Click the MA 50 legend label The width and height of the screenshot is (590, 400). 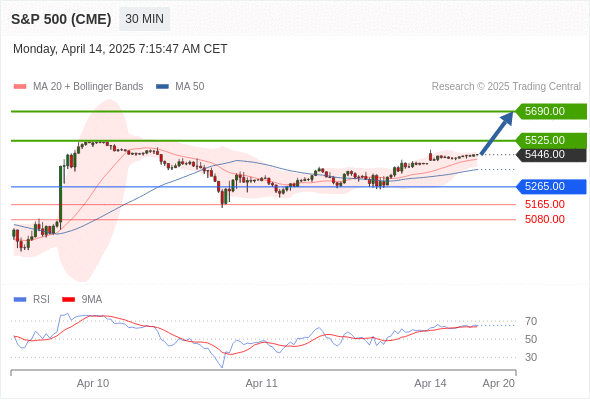(x=190, y=87)
